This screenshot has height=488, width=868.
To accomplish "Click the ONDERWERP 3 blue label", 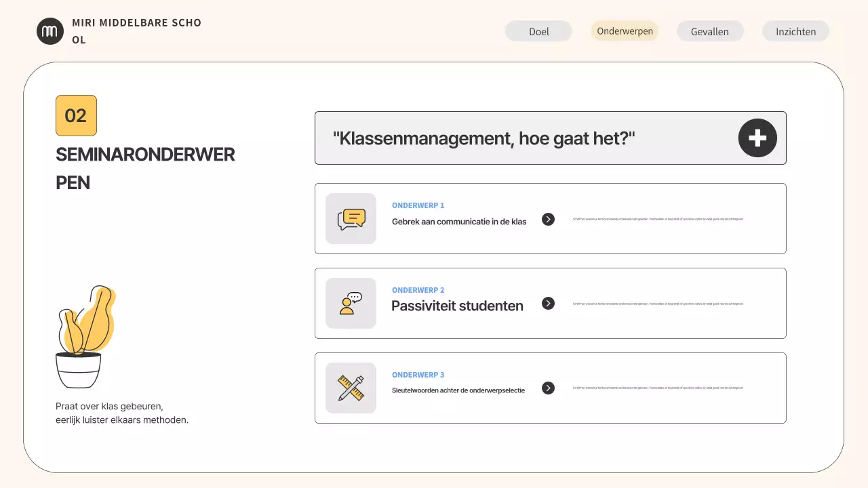I will coord(418,375).
